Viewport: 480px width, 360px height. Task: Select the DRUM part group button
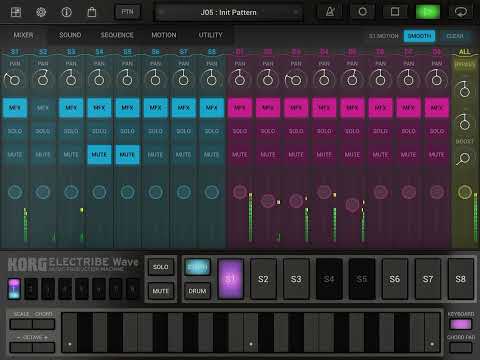click(x=197, y=291)
